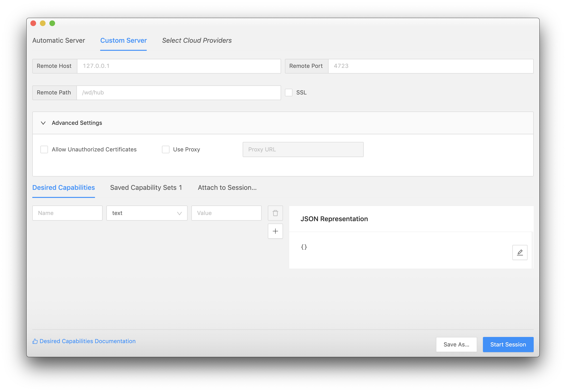566x392 pixels.
Task: Collapse the Advanced Settings section
Action: point(43,123)
